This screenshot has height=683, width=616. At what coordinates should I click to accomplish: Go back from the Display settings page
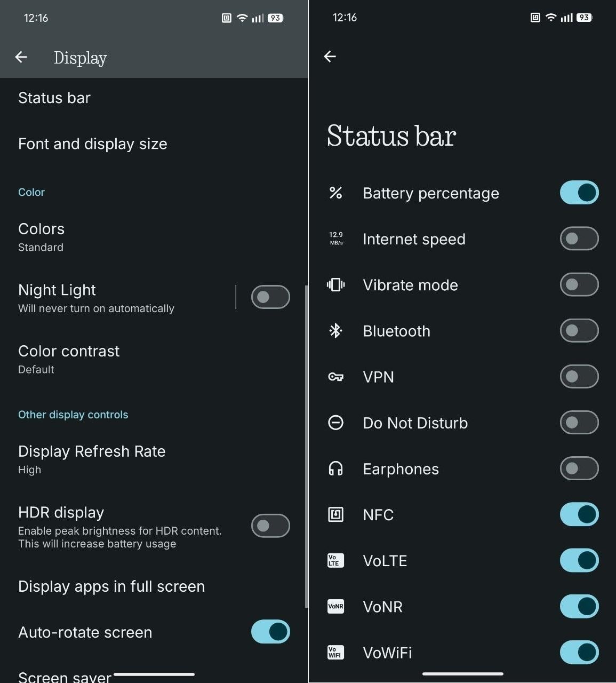[x=21, y=57]
